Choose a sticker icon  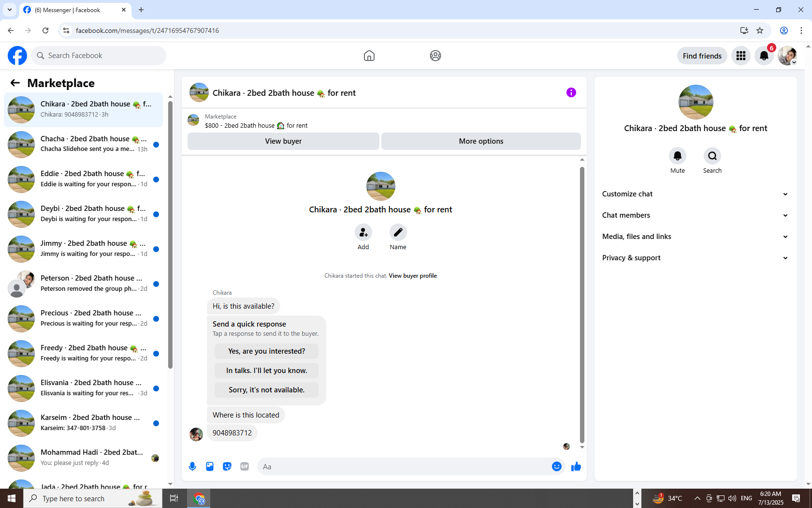(227, 466)
